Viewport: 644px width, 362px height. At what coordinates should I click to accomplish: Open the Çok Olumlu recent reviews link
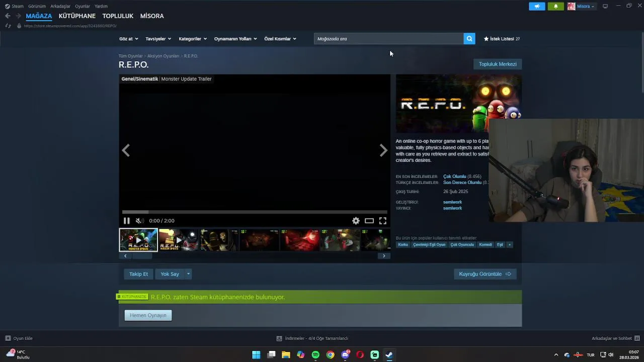(455, 176)
